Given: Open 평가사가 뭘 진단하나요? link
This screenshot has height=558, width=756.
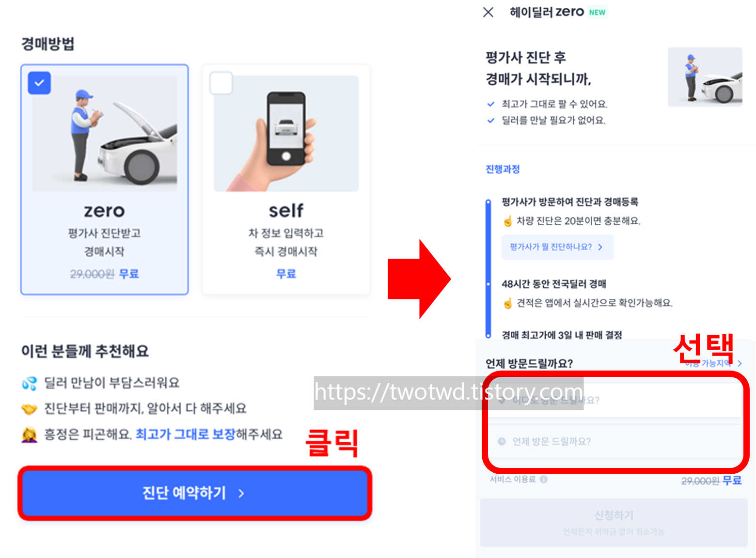Looking at the screenshot, I should [x=557, y=247].
